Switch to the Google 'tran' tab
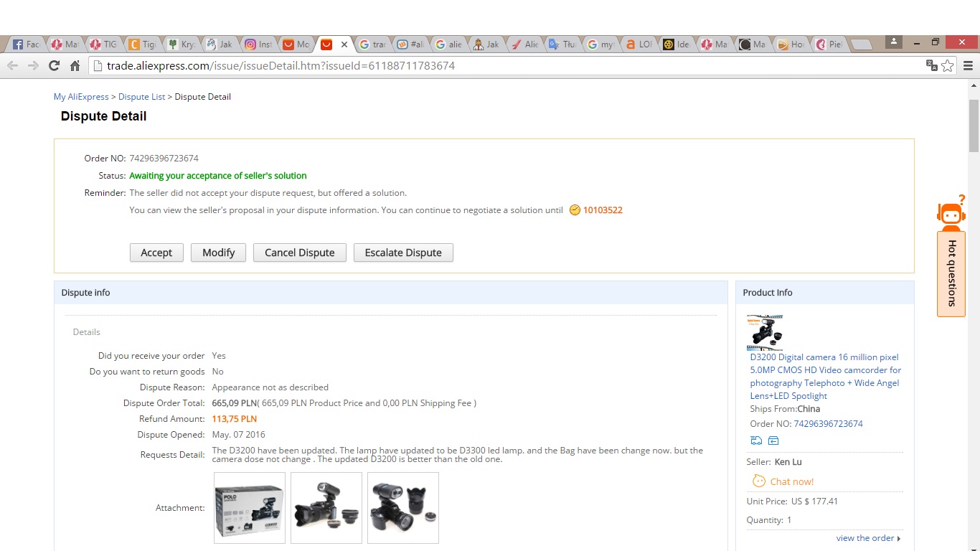The height and width of the screenshot is (551, 980). click(x=373, y=44)
